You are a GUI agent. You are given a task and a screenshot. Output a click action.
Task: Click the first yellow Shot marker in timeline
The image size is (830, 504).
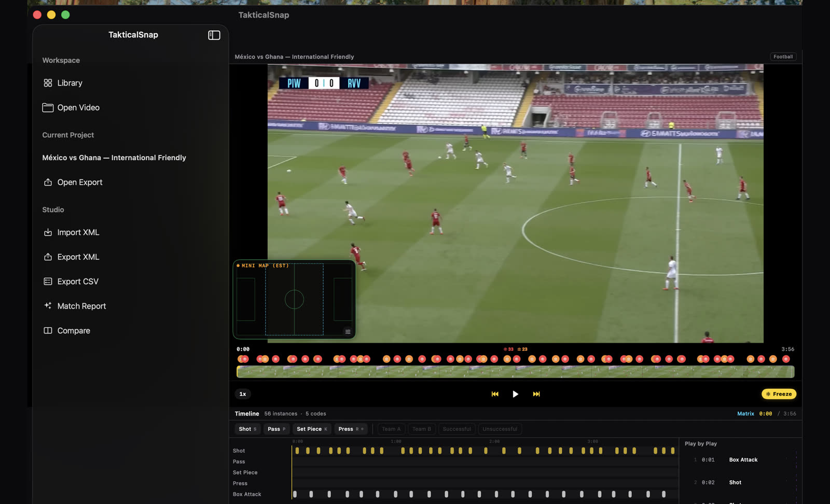pos(297,451)
